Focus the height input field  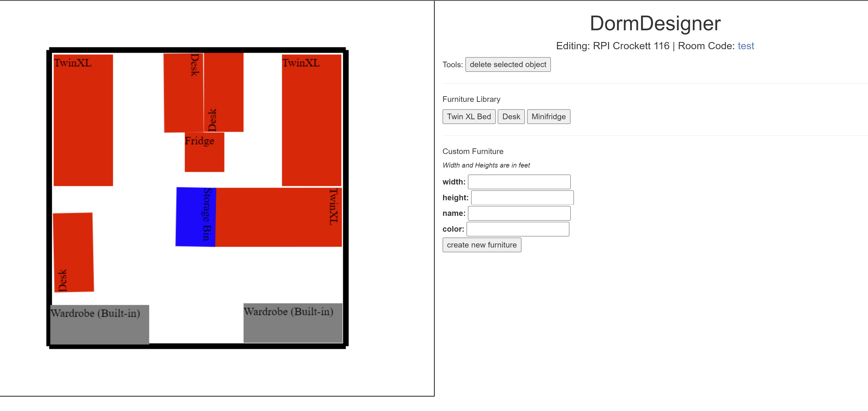coord(522,198)
